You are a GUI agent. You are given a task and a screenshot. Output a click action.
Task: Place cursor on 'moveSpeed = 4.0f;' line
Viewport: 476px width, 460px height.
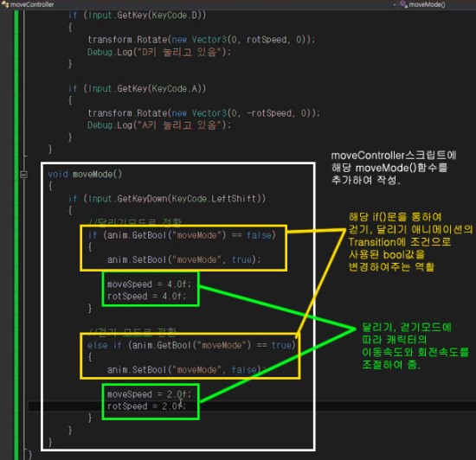point(149,284)
